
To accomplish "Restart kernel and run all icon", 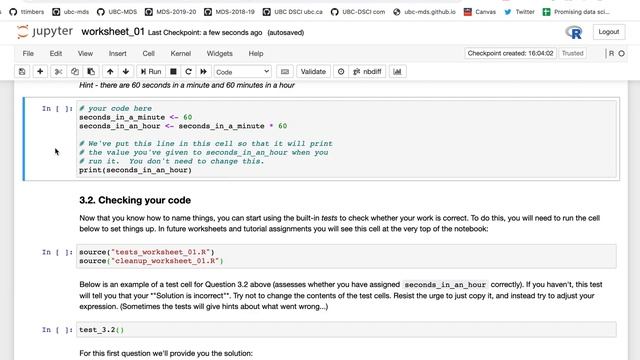I will [203, 71].
